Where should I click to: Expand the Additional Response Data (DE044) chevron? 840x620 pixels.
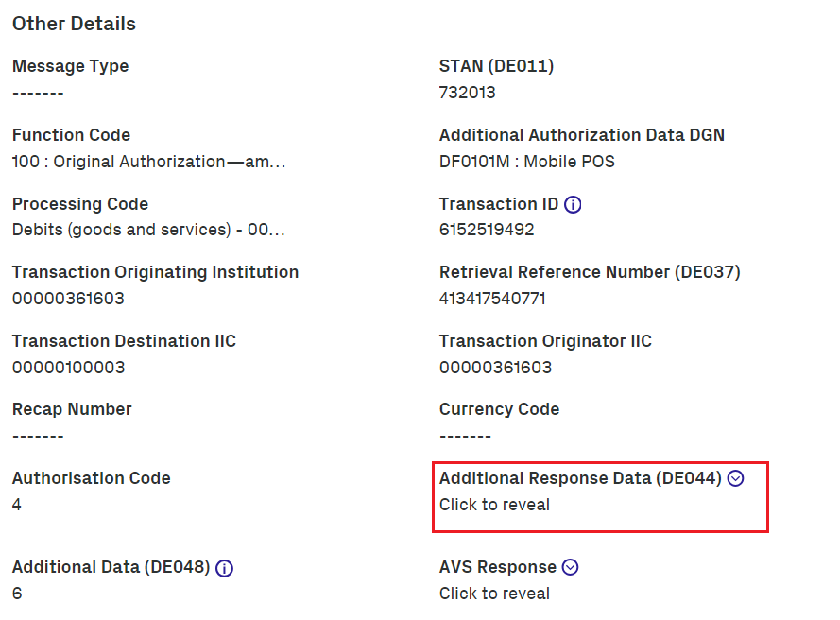pyautogui.click(x=736, y=478)
